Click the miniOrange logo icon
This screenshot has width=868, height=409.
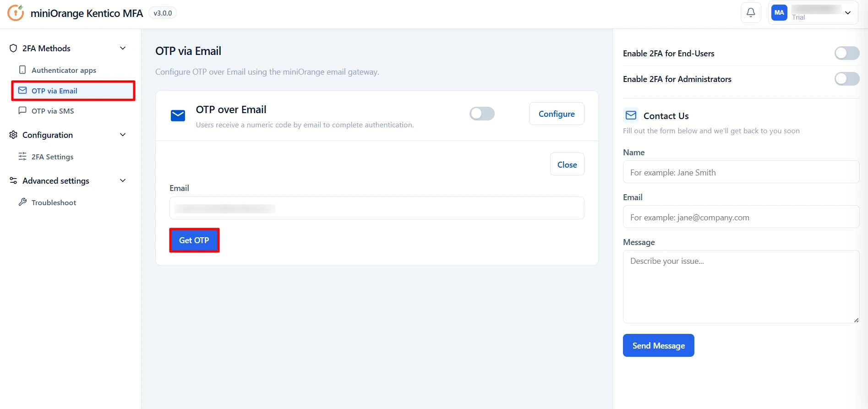coord(16,13)
